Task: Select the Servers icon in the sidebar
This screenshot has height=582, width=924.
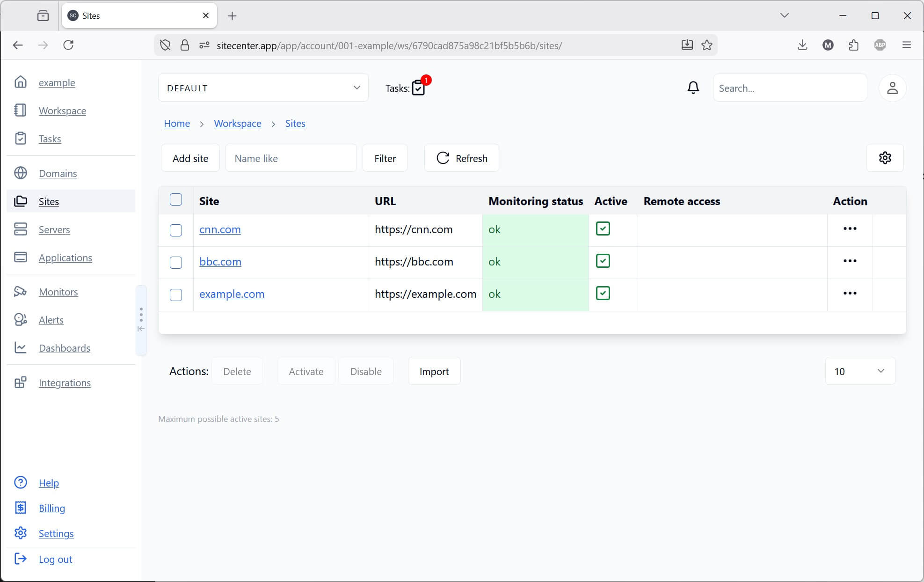Action: point(21,229)
